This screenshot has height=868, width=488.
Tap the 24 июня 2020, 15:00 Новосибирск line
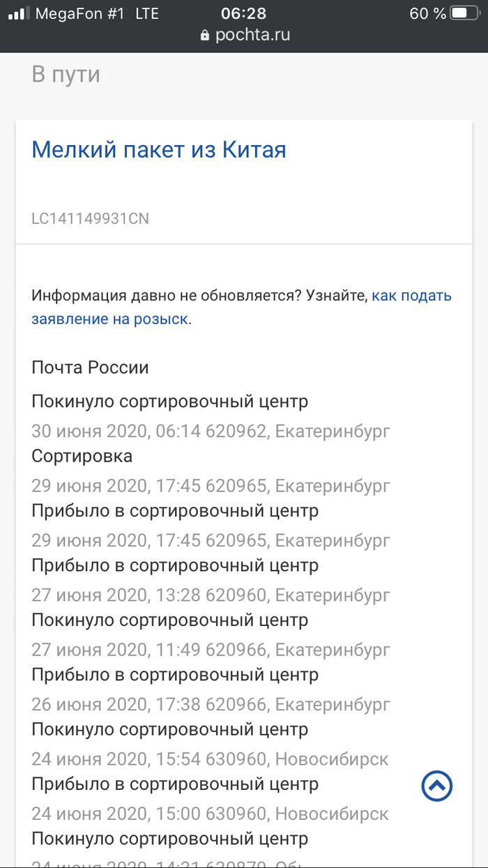click(210, 814)
